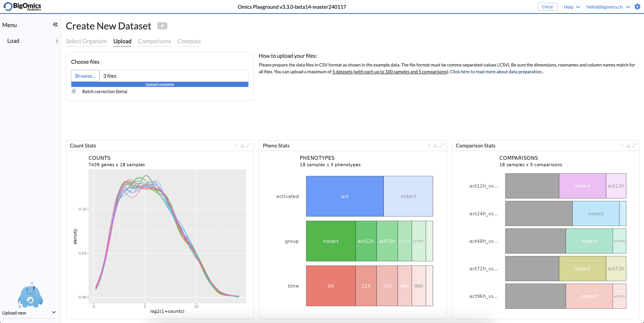Viewport: 644px width, 323px height.
Task: Download the Comparison Stats plot
Action: pyautogui.click(x=628, y=146)
